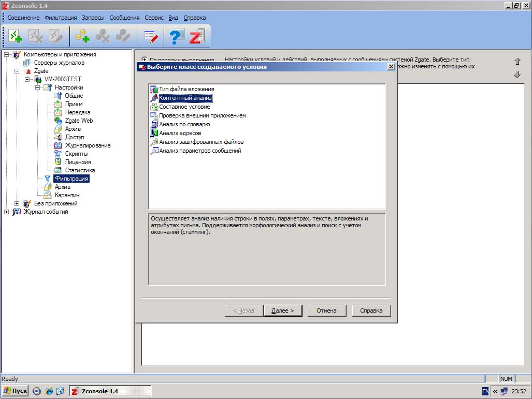Click the Статистика chart icon in tree

(58, 170)
